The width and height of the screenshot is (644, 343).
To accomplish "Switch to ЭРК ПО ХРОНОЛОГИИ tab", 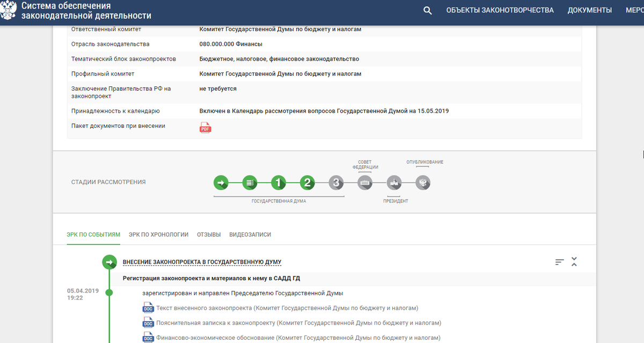I will point(158,235).
